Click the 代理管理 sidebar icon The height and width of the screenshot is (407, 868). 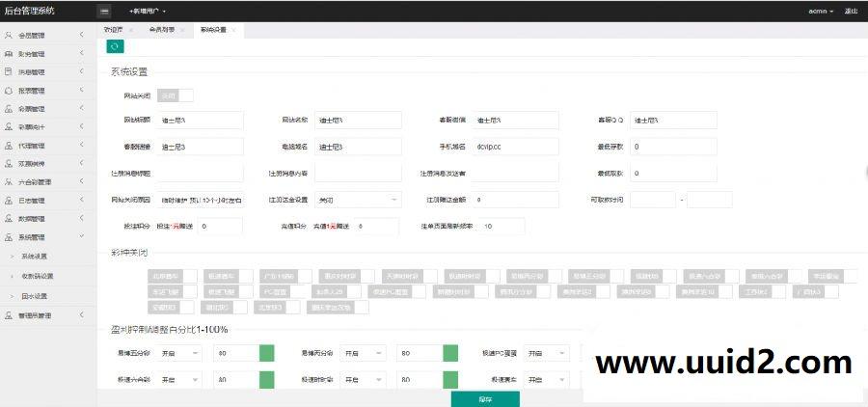tap(9, 146)
